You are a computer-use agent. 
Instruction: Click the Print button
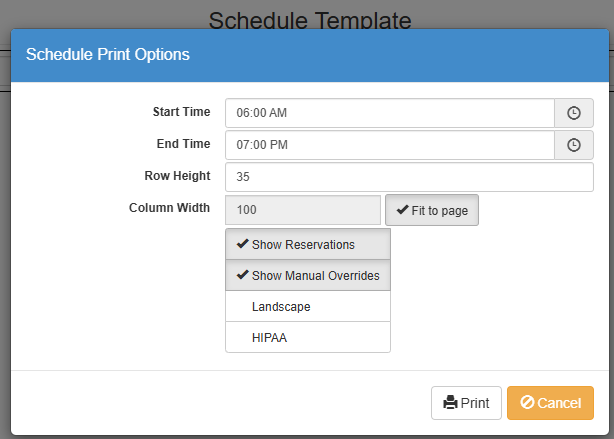[466, 403]
